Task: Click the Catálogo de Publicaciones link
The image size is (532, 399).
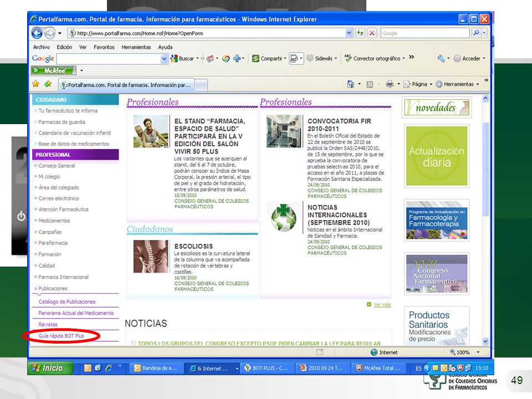Action: [67, 301]
